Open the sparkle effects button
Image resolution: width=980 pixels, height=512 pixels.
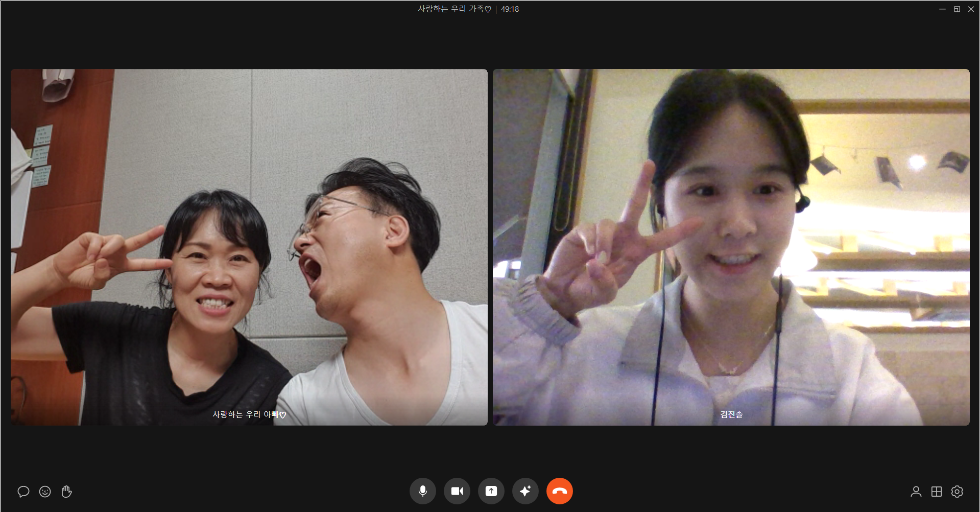click(525, 491)
